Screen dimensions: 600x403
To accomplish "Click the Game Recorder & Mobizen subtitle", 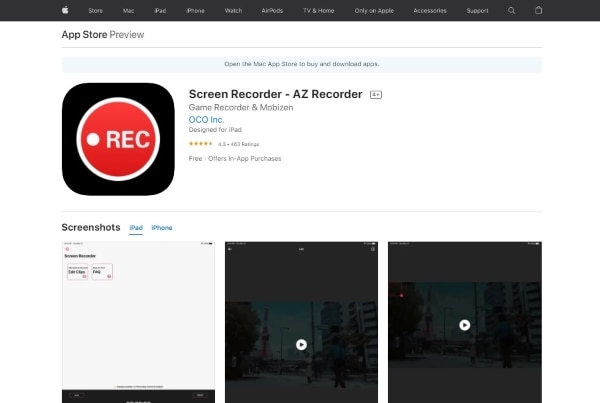I will click(x=241, y=108).
